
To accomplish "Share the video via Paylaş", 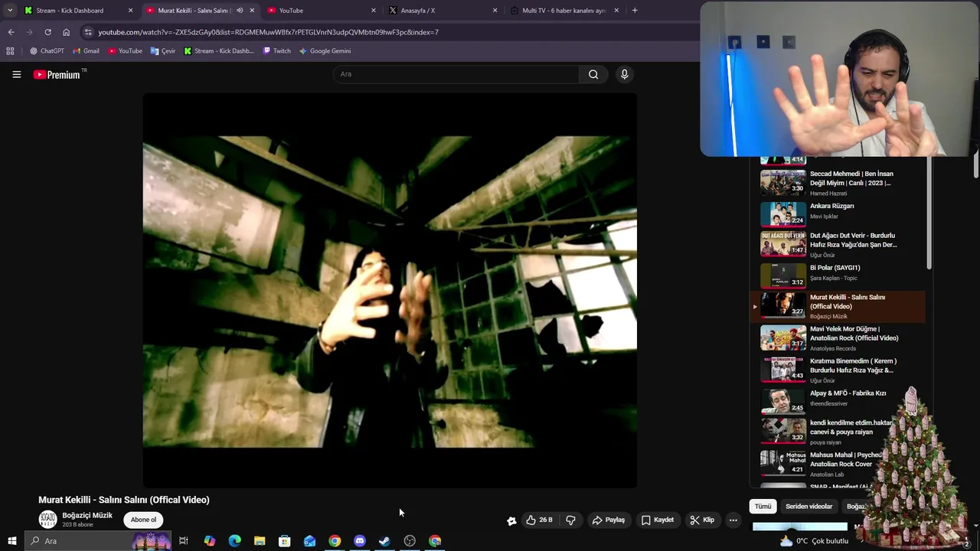I will [609, 520].
